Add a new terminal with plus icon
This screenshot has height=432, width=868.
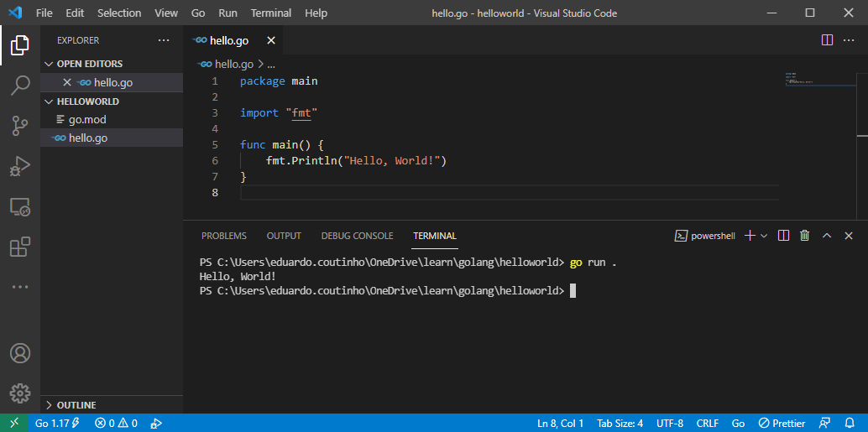point(750,236)
